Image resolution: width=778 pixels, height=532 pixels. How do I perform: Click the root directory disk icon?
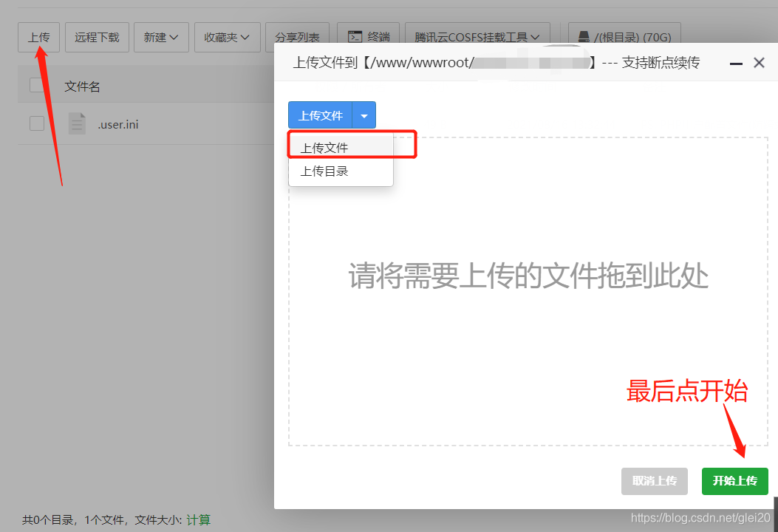pyautogui.click(x=584, y=37)
